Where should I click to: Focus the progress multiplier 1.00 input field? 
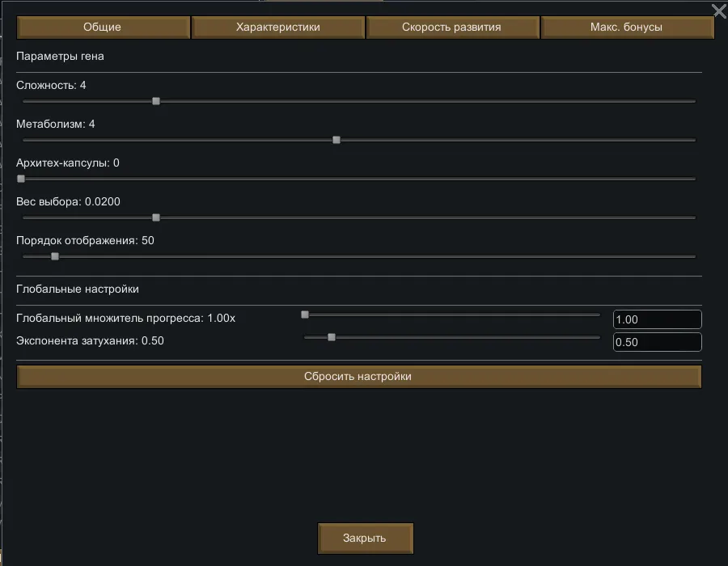tap(656, 319)
